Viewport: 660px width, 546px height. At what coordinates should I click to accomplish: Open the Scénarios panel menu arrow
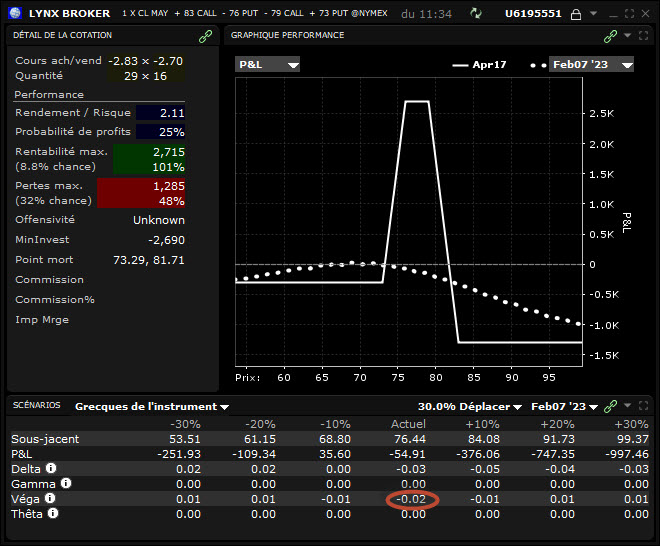pyautogui.click(x=628, y=405)
